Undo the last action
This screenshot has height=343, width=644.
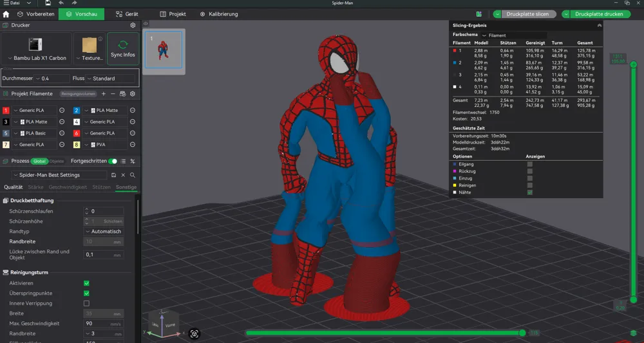(61, 3)
